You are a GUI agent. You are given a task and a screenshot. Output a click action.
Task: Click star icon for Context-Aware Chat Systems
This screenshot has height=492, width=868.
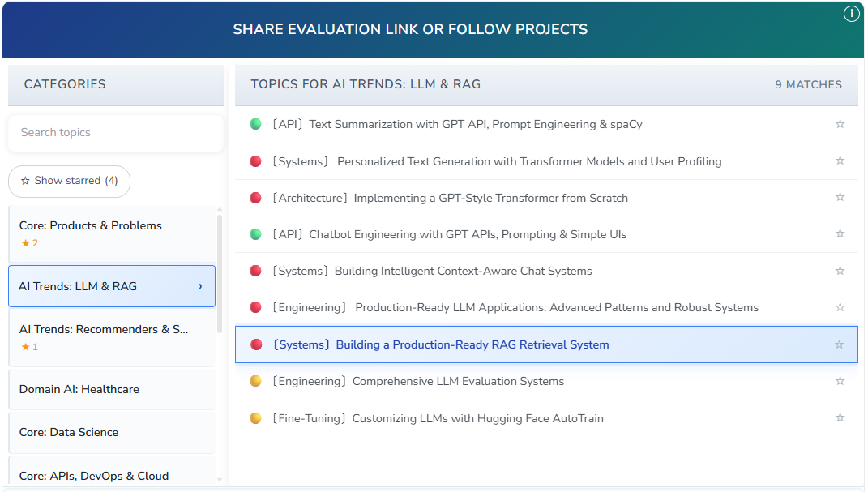(x=840, y=271)
